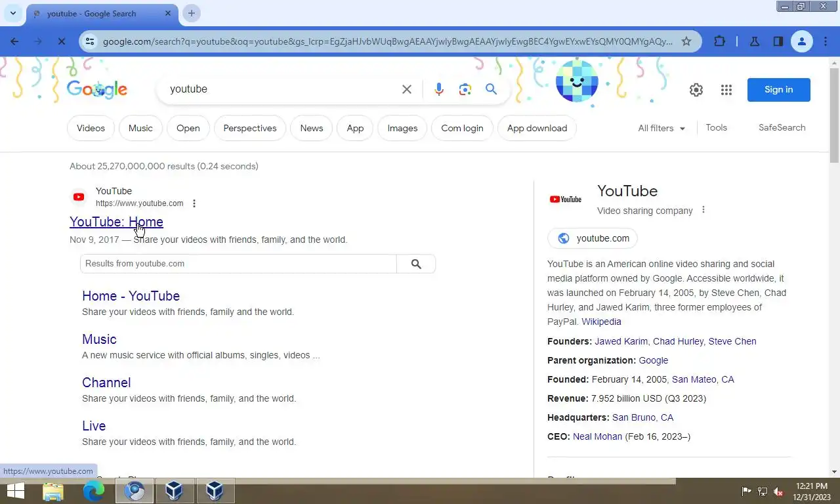Open Google quick settings gear
840x504 pixels.
pyautogui.click(x=696, y=90)
